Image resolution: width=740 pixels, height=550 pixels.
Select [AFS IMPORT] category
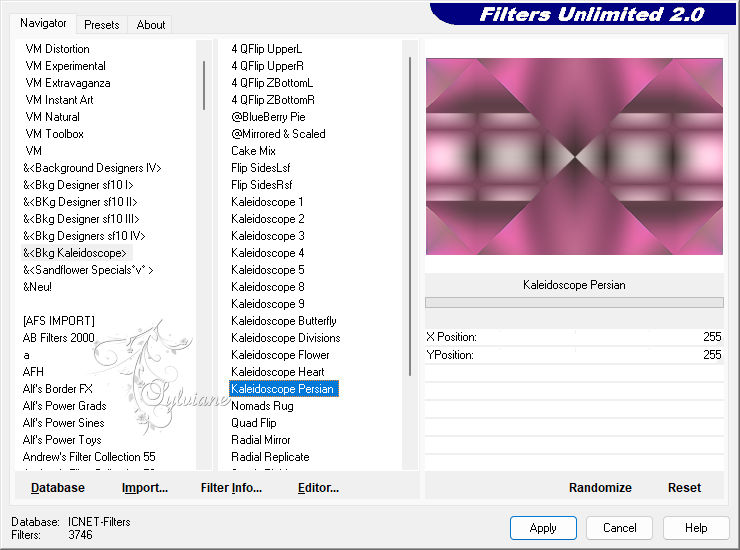pos(59,321)
